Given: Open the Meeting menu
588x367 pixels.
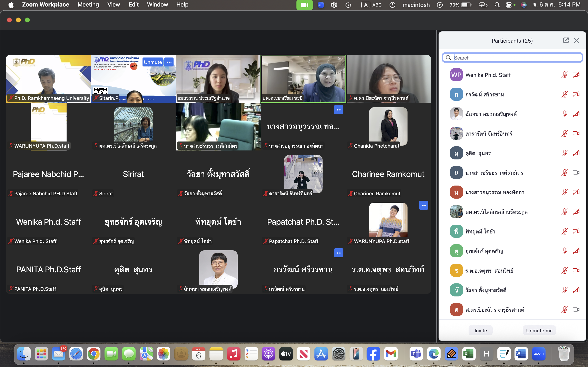Looking at the screenshot, I should click(x=88, y=5).
